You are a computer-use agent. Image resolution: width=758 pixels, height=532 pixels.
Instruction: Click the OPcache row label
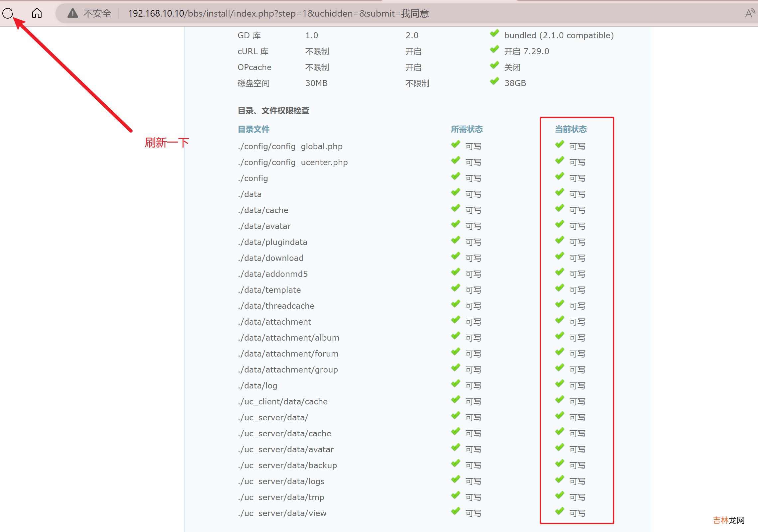[x=255, y=67]
